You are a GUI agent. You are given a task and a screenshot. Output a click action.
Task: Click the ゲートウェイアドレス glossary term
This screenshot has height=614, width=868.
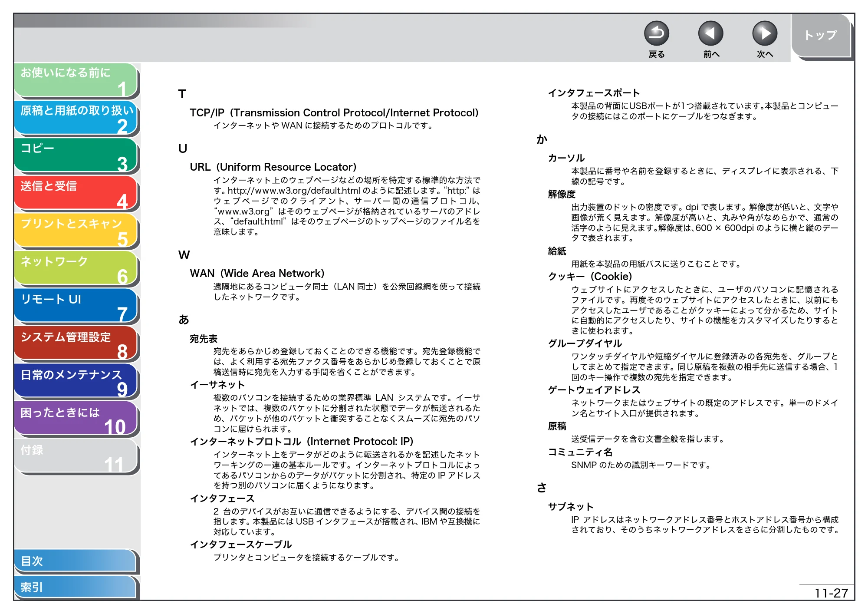point(594,390)
